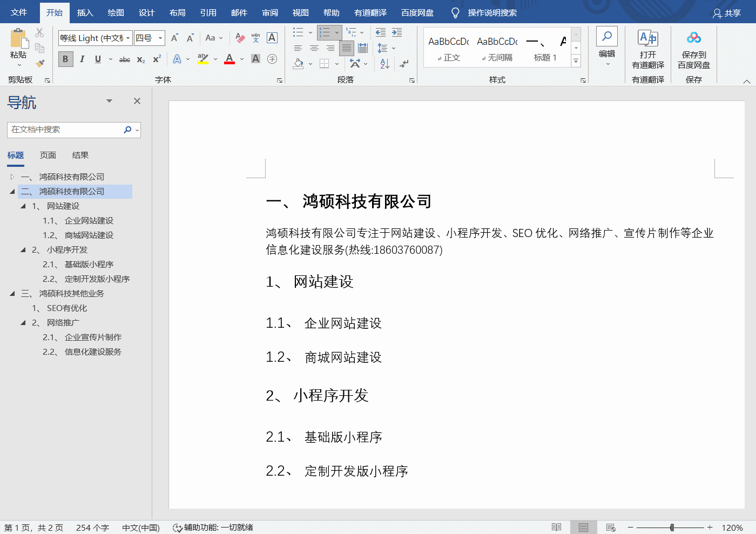Decrease font size with shrink font icon
756x534 pixels.
coord(190,38)
